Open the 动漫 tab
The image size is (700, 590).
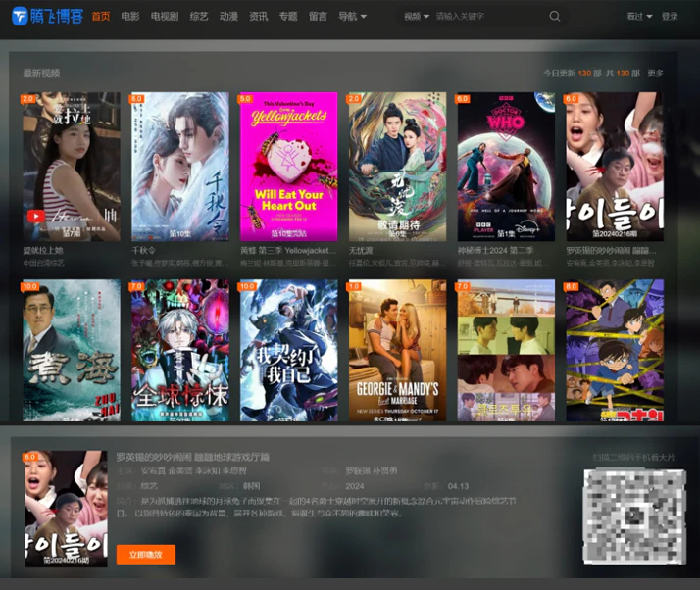pos(228,17)
